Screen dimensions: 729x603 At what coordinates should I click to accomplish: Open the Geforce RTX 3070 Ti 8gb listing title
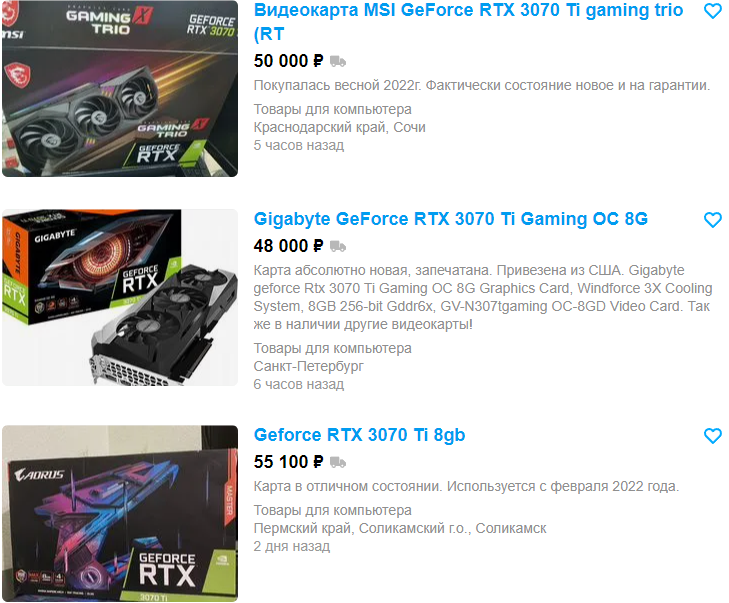coord(359,435)
